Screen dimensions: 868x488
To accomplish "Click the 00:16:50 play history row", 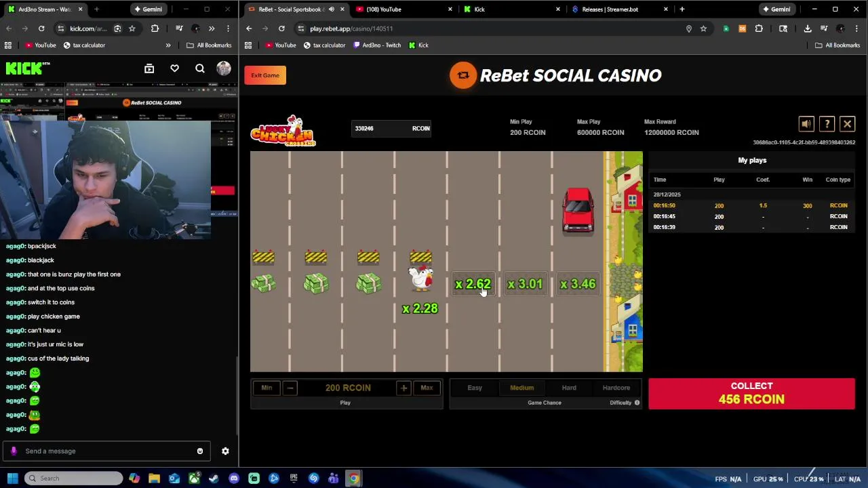I will 752,205.
